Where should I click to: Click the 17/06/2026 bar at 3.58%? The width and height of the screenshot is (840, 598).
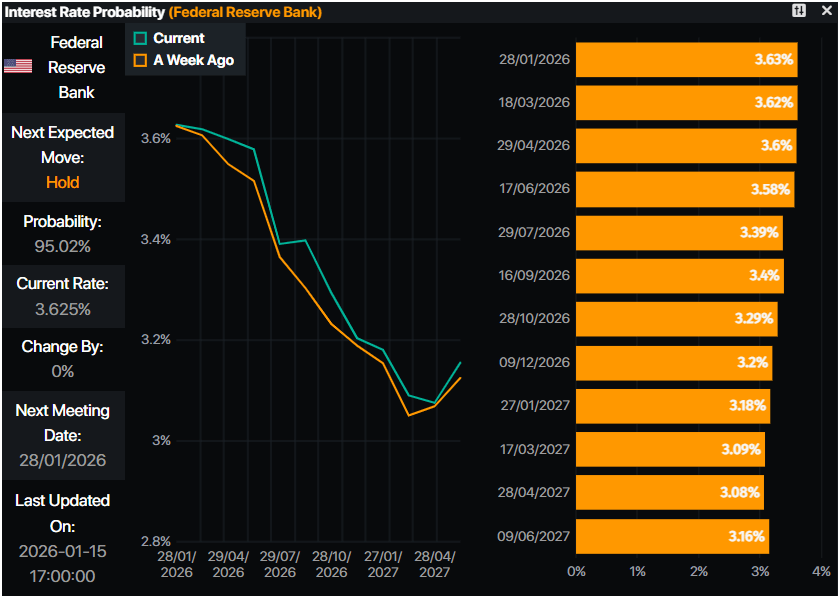685,189
